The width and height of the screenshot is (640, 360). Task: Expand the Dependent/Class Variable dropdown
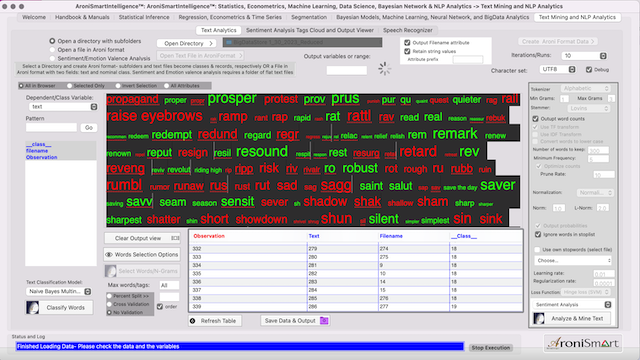pos(94,107)
